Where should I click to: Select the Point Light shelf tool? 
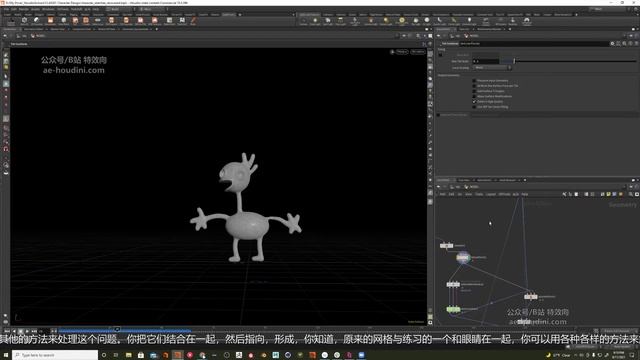point(315,21)
